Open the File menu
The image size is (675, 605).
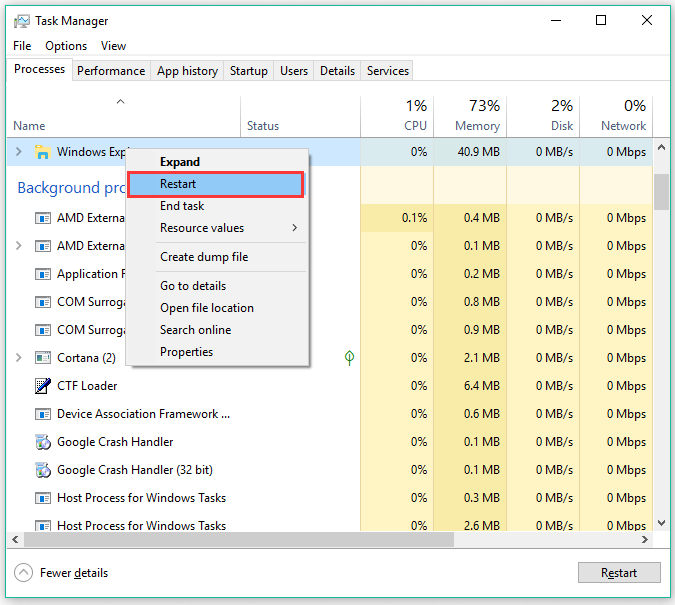[22, 46]
